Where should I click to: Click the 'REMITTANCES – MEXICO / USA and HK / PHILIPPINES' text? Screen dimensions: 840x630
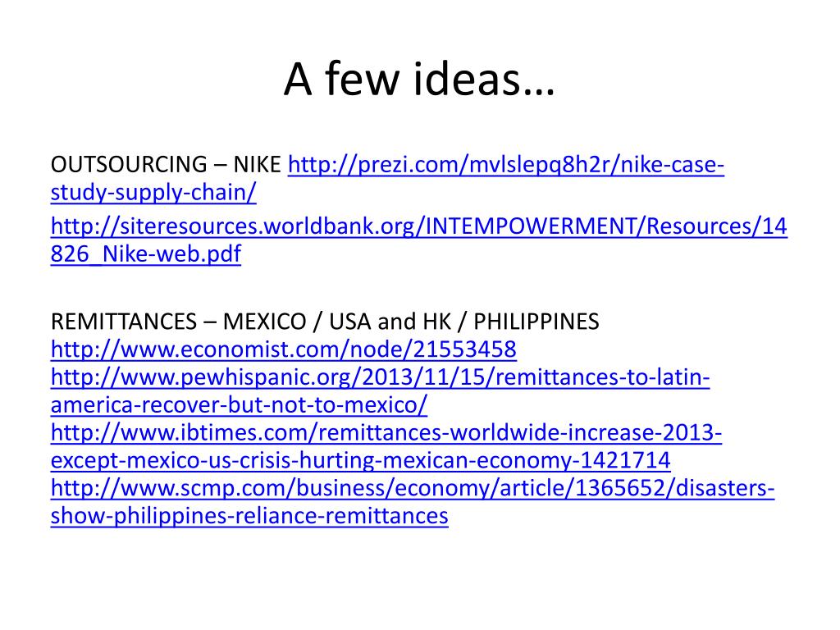(x=325, y=322)
